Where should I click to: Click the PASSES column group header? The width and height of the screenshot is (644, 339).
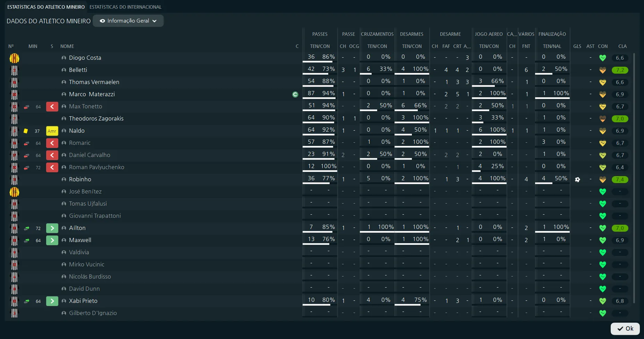coord(320,34)
